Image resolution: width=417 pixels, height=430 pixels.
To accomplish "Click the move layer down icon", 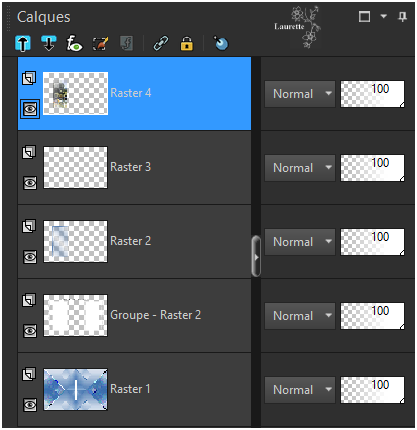I will [49, 43].
